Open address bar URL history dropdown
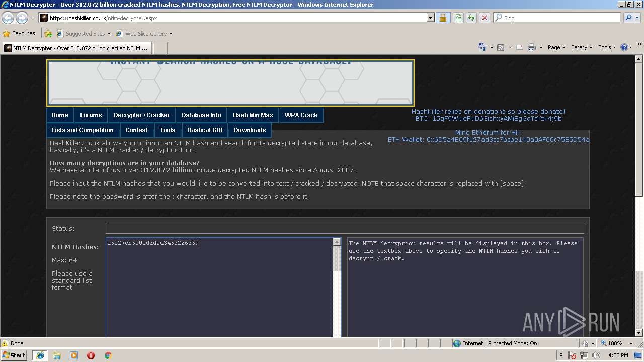 (x=430, y=18)
